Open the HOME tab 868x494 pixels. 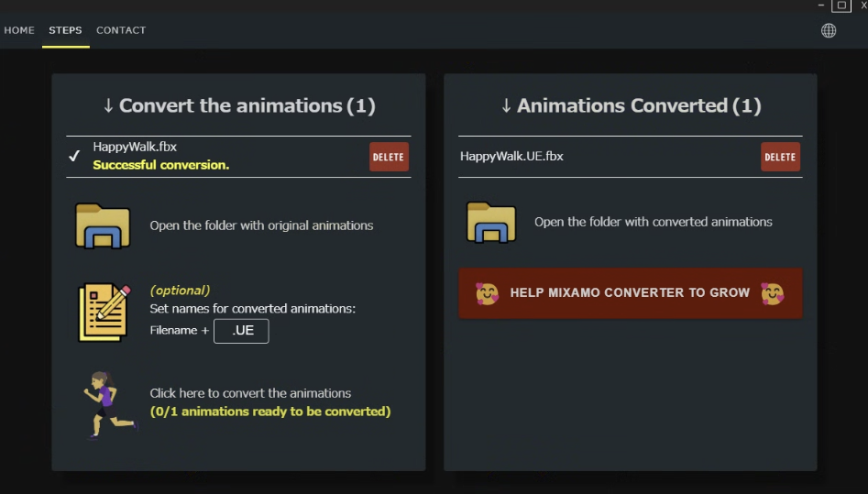pos(19,30)
